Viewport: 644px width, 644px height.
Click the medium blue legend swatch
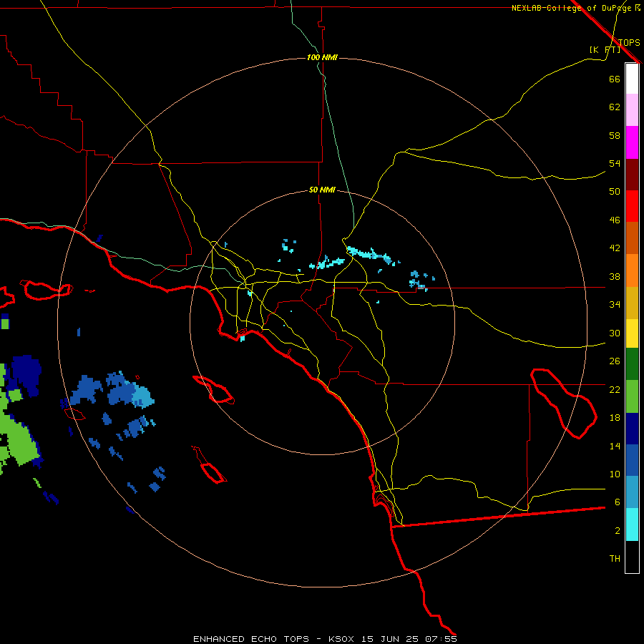tap(632, 460)
